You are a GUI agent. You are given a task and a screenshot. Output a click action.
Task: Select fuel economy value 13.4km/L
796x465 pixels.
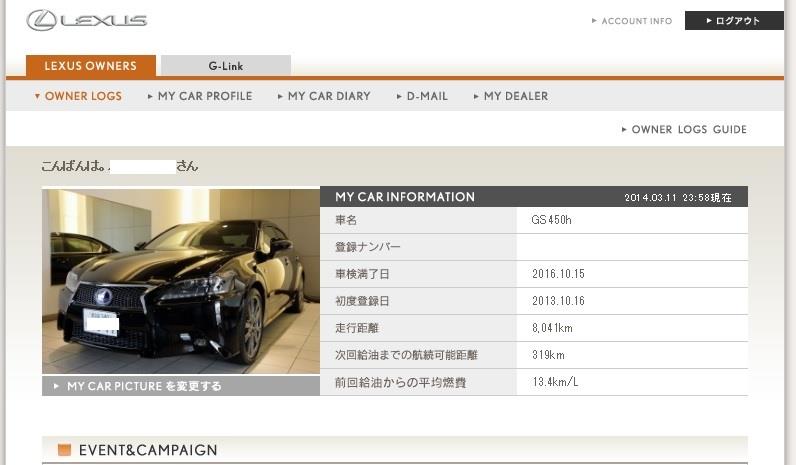click(x=555, y=382)
